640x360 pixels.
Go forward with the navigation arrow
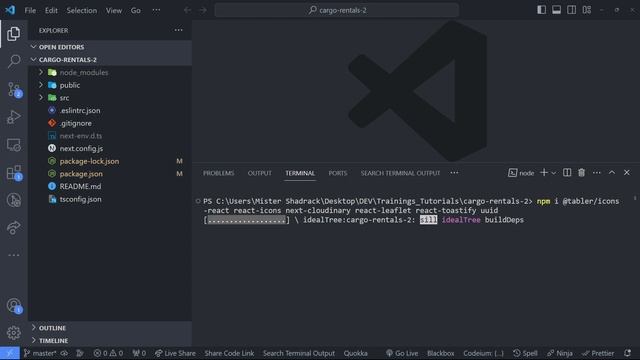(x=203, y=10)
